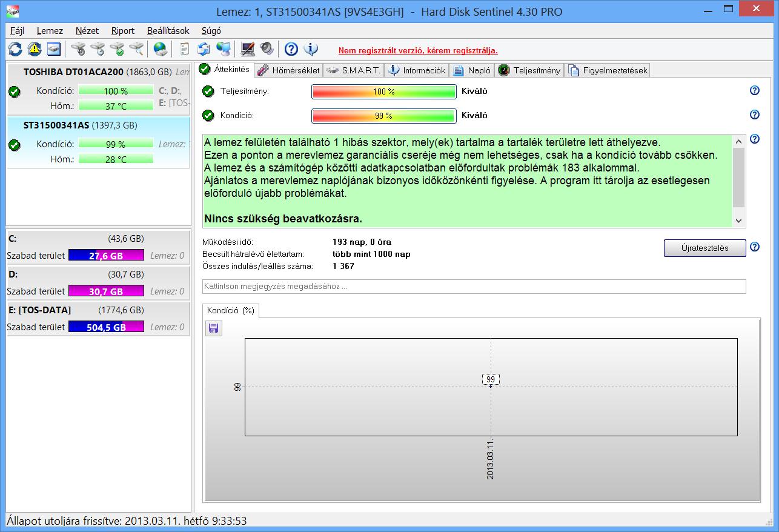779x532 pixels.
Task: Click the disk with magnifier surface test icon
Action: click(136, 49)
